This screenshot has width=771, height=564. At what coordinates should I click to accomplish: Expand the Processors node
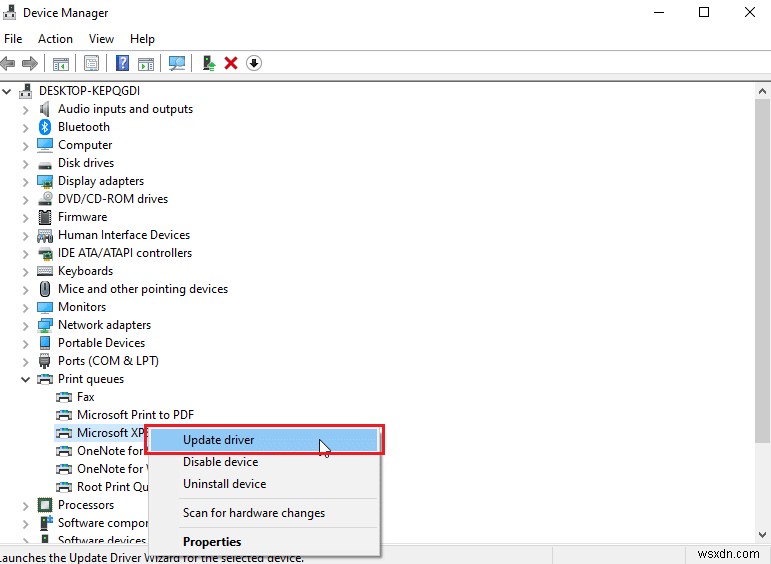coord(26,505)
